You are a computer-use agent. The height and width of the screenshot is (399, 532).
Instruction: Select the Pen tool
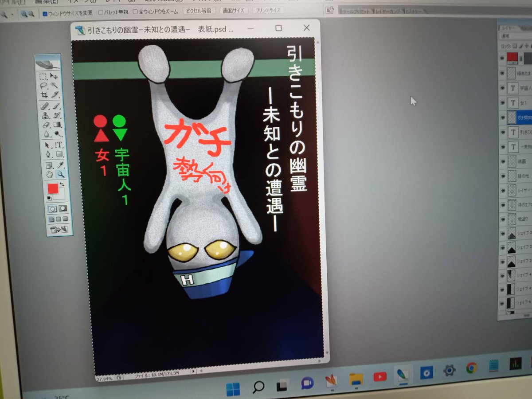click(x=47, y=154)
